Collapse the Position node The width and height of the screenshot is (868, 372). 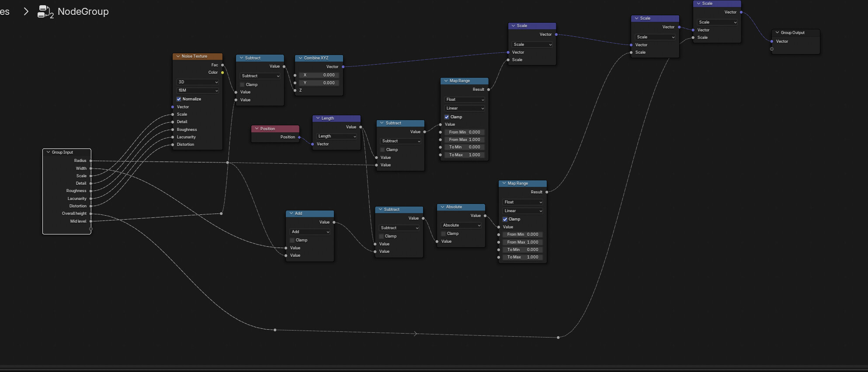(257, 129)
